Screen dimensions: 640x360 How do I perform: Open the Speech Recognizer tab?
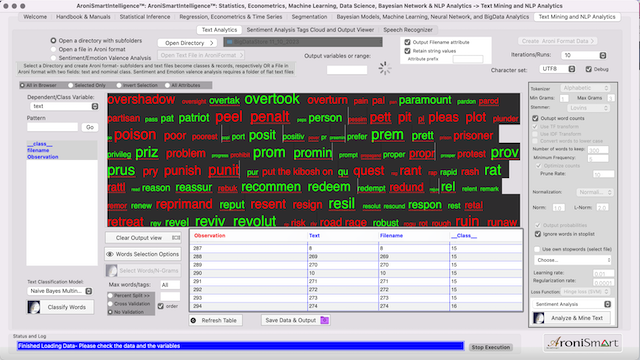(408, 30)
